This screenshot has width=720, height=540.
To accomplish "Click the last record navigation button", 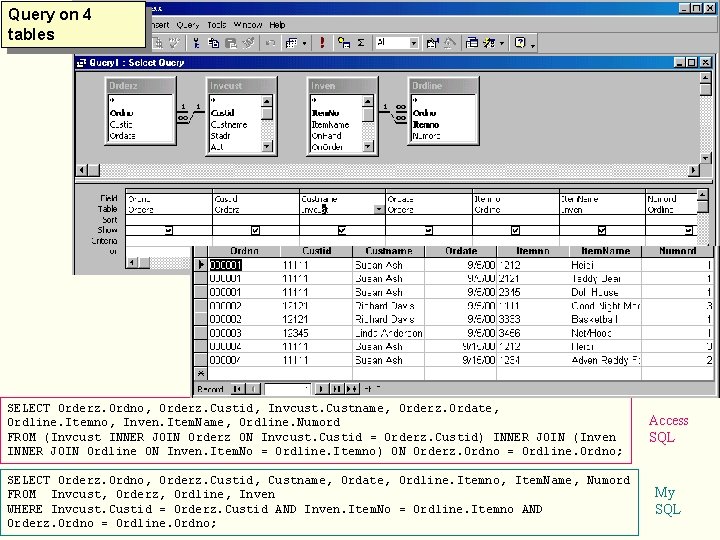I will (337, 389).
